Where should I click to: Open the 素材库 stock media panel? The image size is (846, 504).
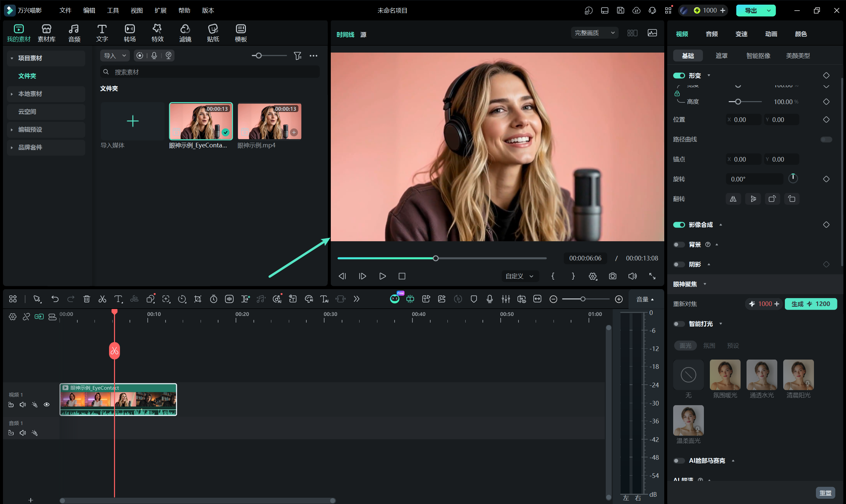tap(47, 33)
